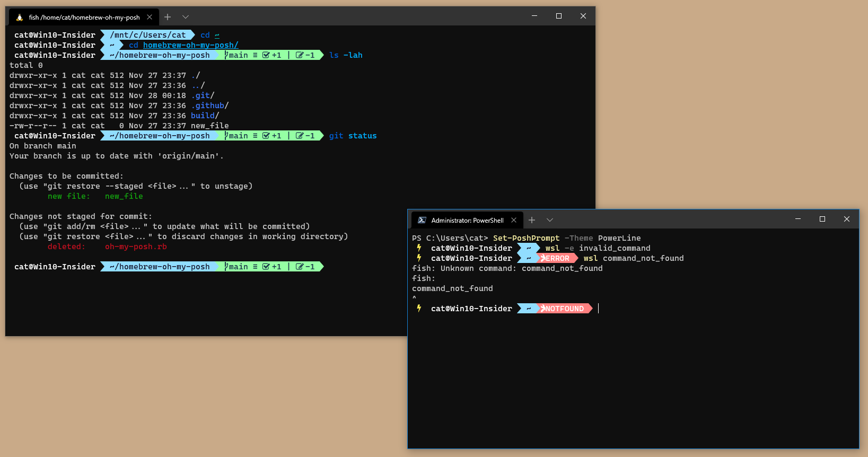Click the PowerShell icon on the Administrator tab

pyautogui.click(x=422, y=220)
